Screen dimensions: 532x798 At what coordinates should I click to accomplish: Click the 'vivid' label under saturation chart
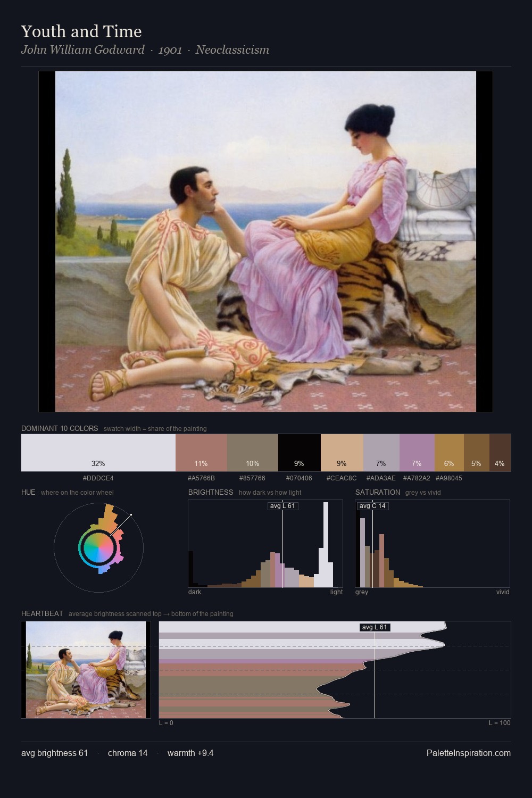[503, 592]
